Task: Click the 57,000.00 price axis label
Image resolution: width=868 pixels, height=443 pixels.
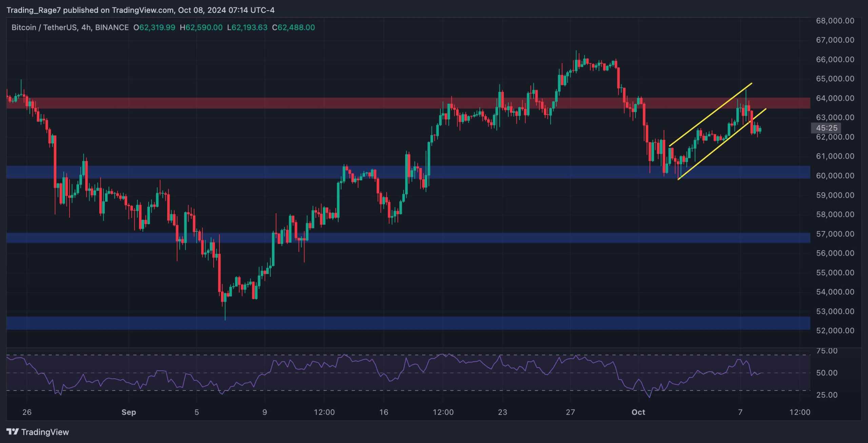Action: (835, 234)
